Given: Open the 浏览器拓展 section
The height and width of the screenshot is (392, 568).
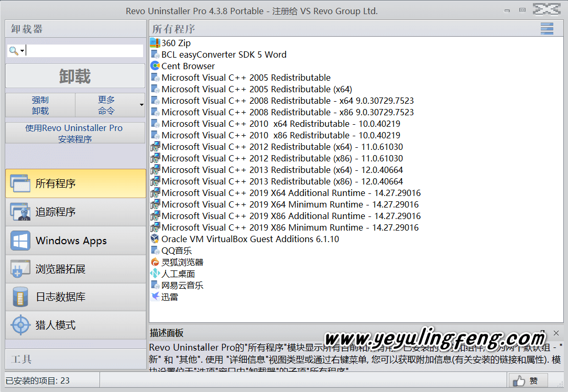Looking at the screenshot, I should pyautogui.click(x=75, y=269).
